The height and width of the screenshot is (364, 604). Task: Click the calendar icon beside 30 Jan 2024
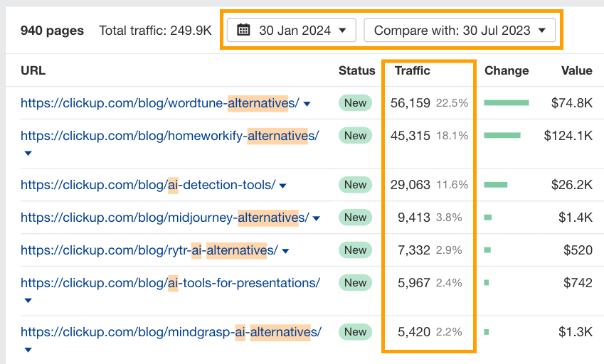click(x=243, y=30)
